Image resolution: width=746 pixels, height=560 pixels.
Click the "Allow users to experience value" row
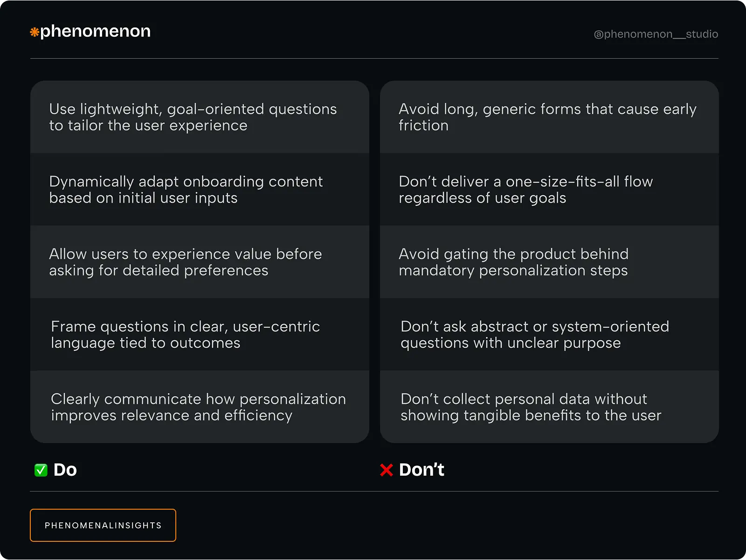pos(200,262)
